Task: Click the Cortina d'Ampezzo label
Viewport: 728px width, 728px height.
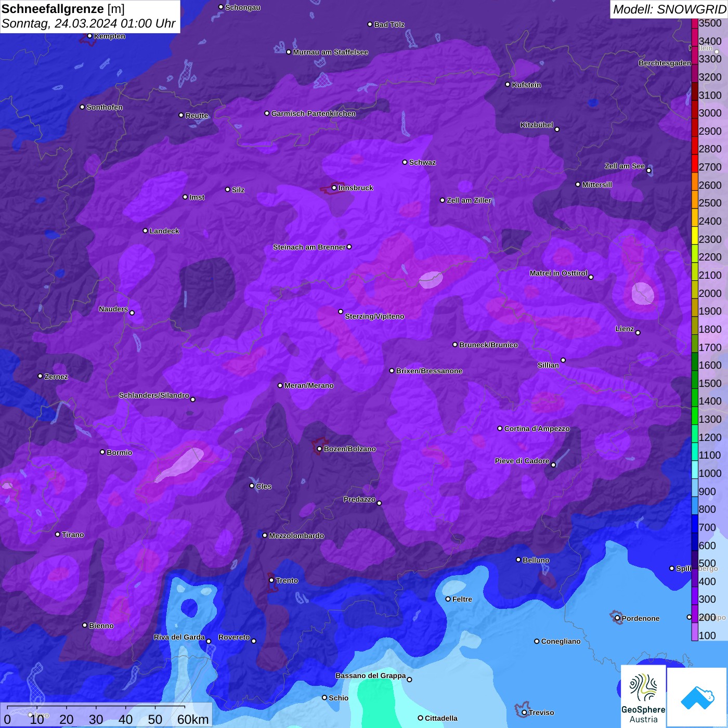Action: [x=537, y=428]
